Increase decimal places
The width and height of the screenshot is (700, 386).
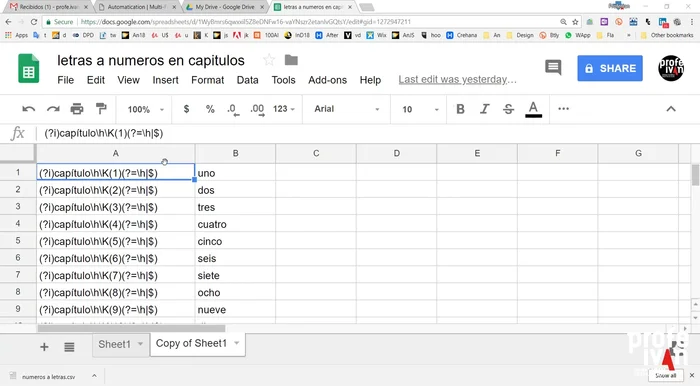tap(258, 110)
